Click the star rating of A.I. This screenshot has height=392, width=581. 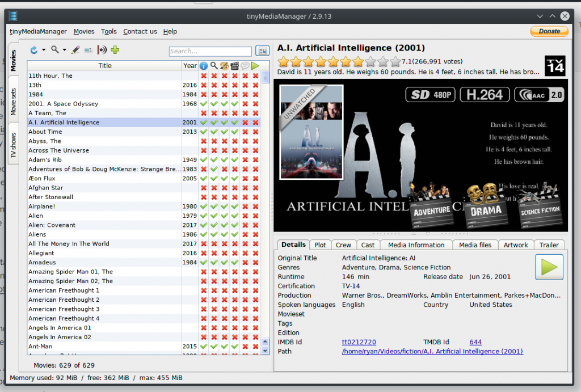click(x=339, y=61)
